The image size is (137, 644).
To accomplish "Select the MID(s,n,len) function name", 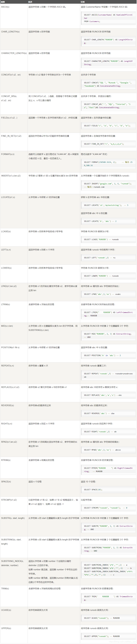I will (x=7, y=326).
